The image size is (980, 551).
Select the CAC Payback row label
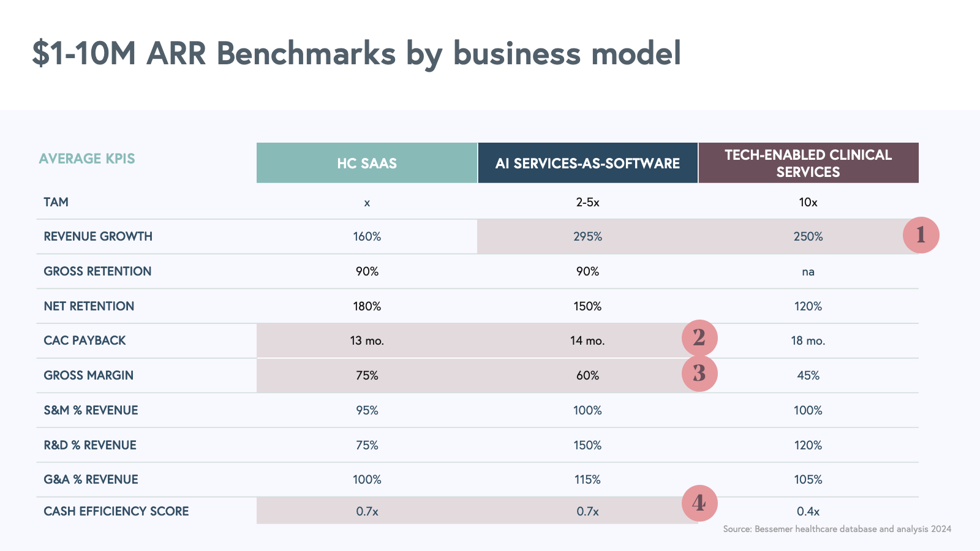85,340
